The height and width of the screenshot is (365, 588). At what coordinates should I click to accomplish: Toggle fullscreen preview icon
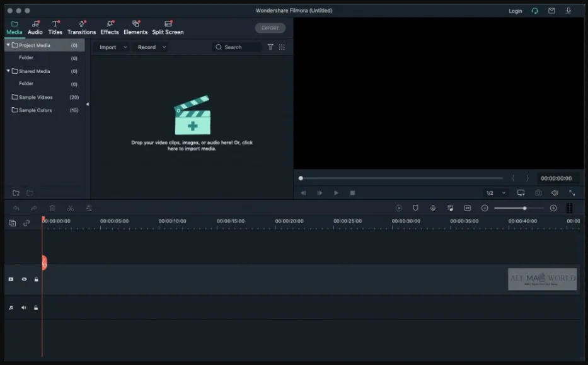[x=572, y=193]
